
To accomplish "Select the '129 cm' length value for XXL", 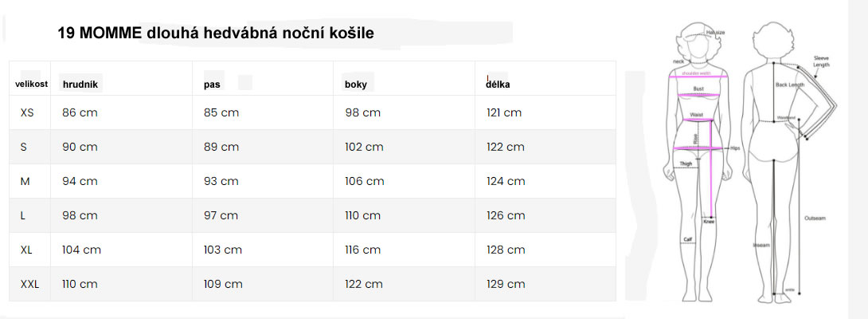I will [506, 284].
